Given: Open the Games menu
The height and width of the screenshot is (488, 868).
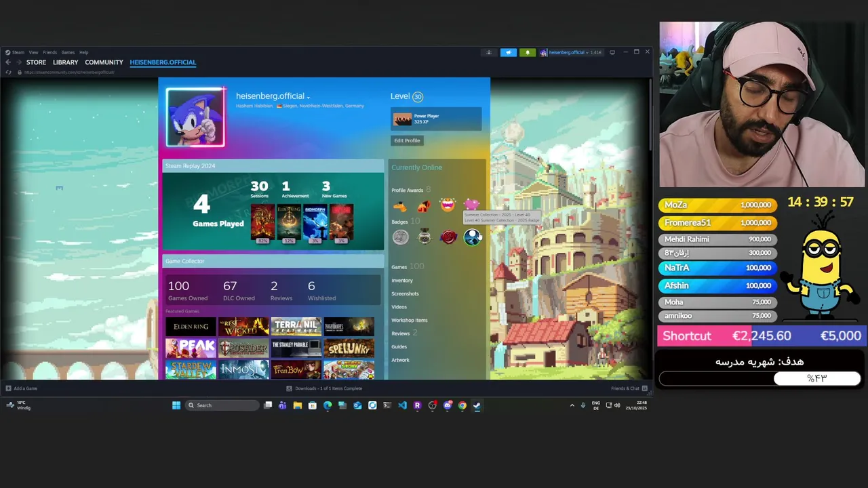Looking at the screenshot, I should click(68, 52).
